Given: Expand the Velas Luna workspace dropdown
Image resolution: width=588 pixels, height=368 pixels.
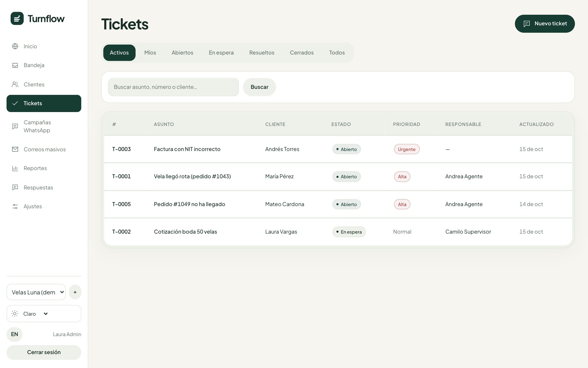Looking at the screenshot, I should 36,292.
